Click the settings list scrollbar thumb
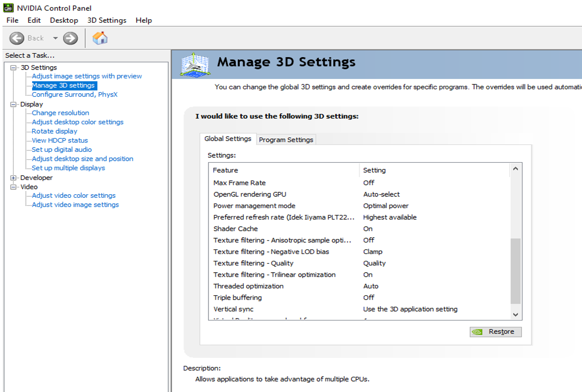Viewport: 582px width, 392px height. [x=515, y=271]
